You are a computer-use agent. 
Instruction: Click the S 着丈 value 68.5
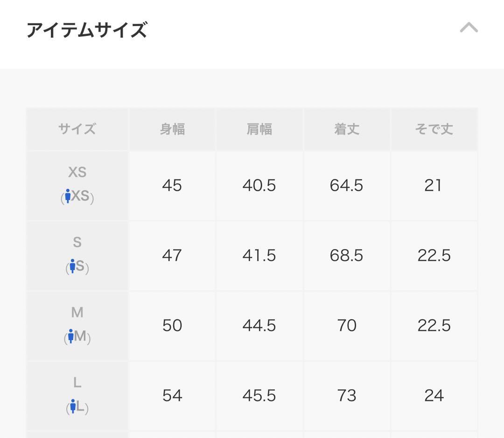point(346,256)
